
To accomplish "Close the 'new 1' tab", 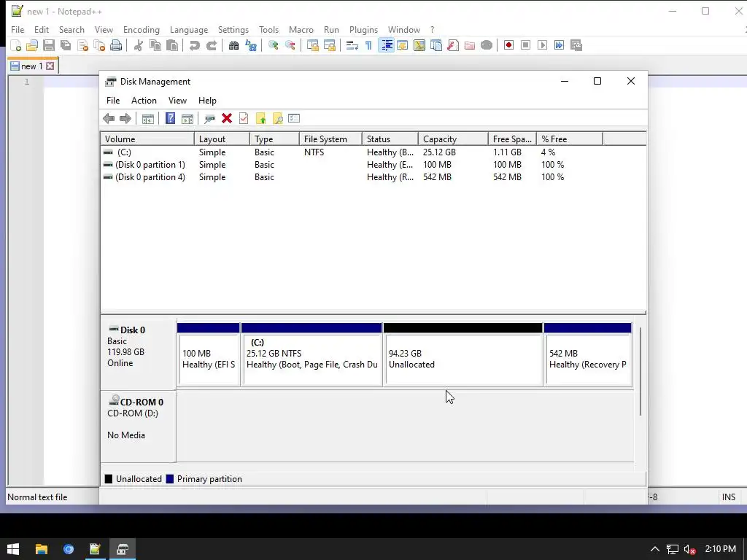I will click(x=50, y=66).
